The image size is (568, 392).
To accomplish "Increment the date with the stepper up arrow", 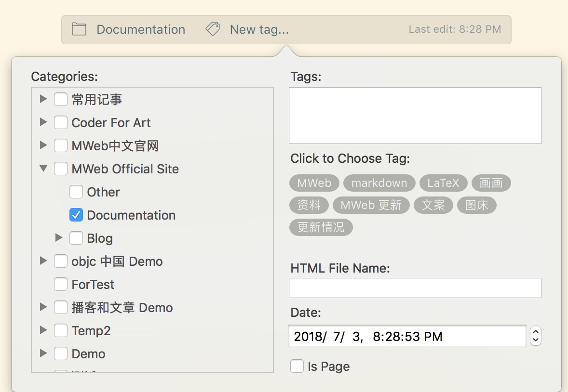I will [535, 331].
